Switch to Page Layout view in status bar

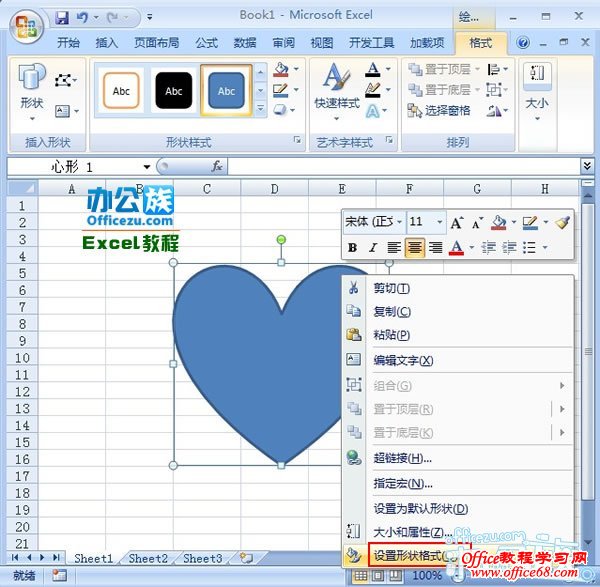(x=378, y=575)
